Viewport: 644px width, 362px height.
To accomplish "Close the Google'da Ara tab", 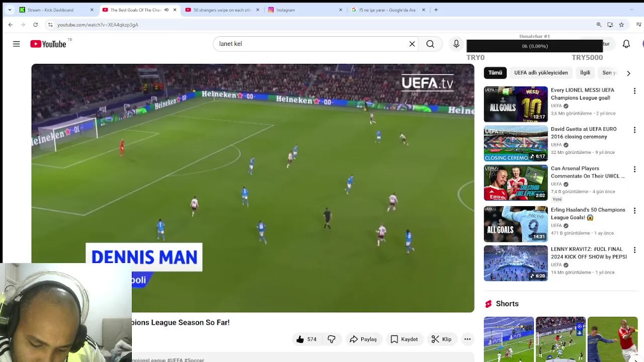I will point(423,10).
